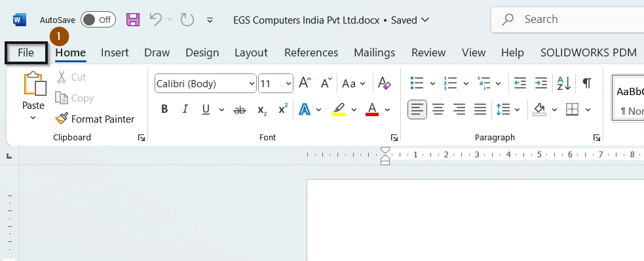The height and width of the screenshot is (261, 644).
Task: Toggle Subscript formatting
Action: coord(262,110)
